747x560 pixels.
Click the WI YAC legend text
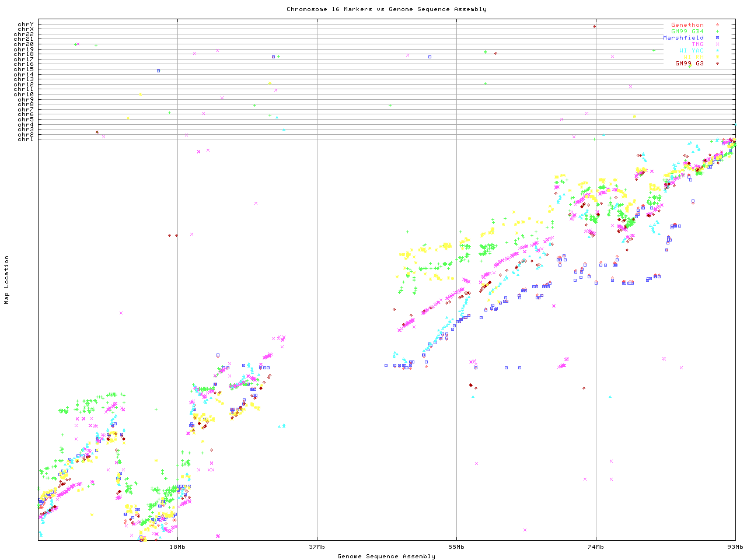(x=691, y=51)
